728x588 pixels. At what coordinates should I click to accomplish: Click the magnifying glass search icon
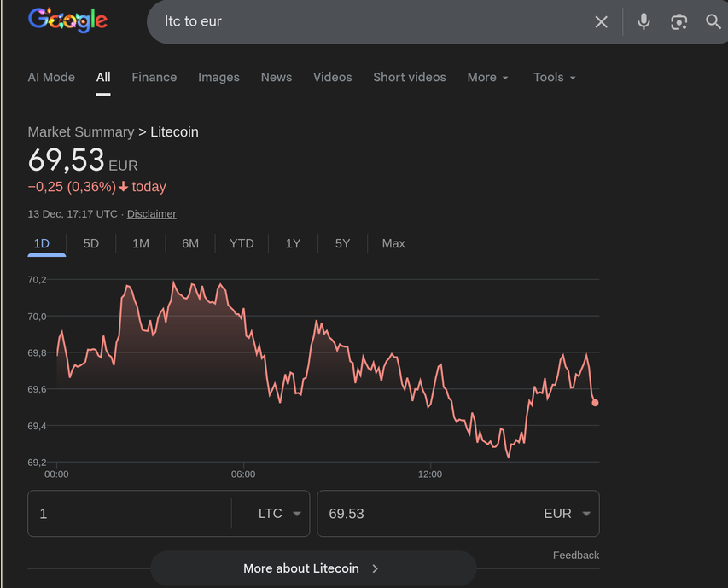(x=713, y=22)
